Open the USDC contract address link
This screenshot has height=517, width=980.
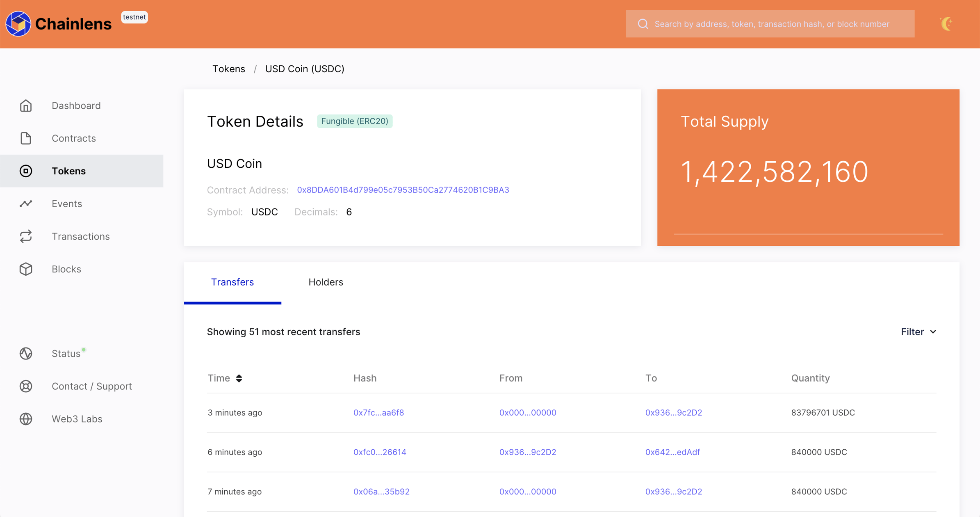(403, 190)
